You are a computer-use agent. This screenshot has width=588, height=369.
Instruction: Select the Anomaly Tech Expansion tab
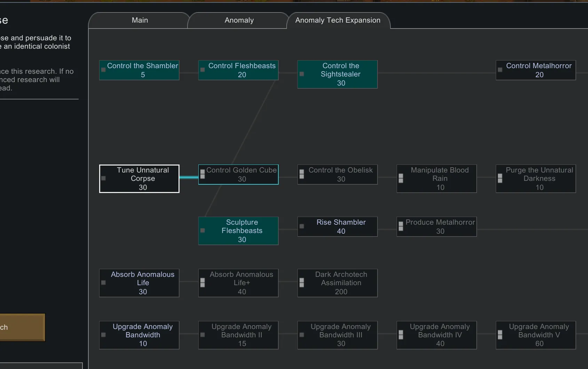337,21
